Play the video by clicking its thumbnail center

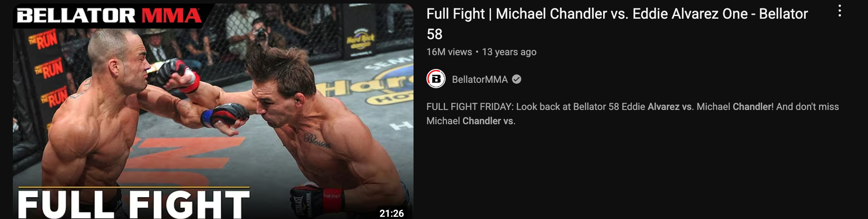click(213, 111)
